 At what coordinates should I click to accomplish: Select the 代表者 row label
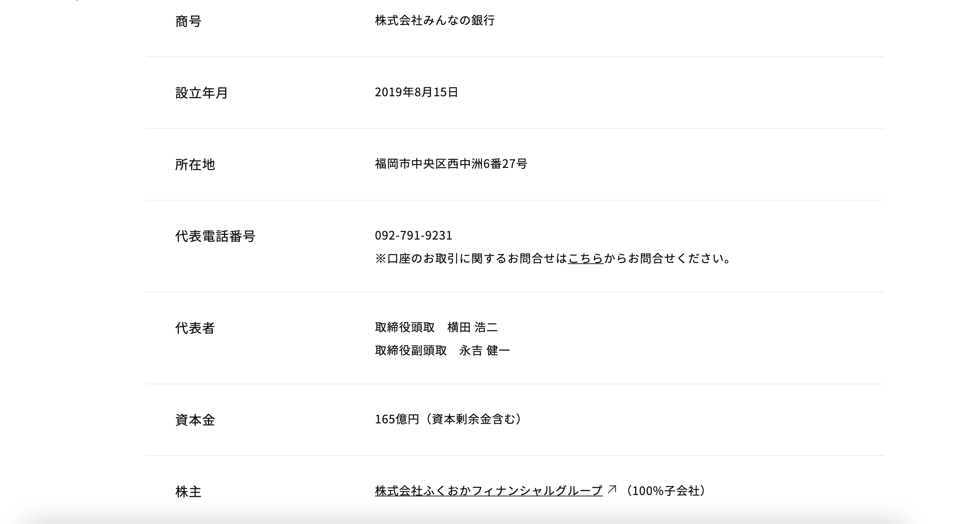pos(195,327)
